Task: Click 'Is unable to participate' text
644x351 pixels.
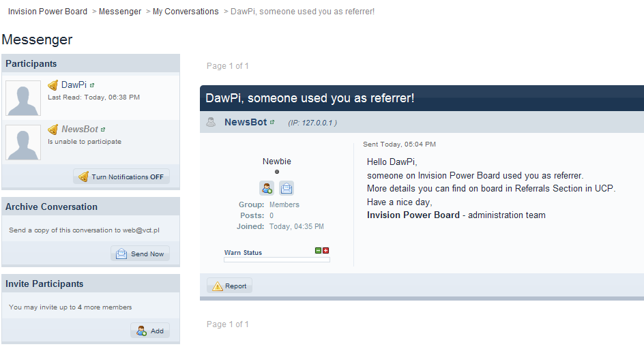Action: (x=85, y=142)
